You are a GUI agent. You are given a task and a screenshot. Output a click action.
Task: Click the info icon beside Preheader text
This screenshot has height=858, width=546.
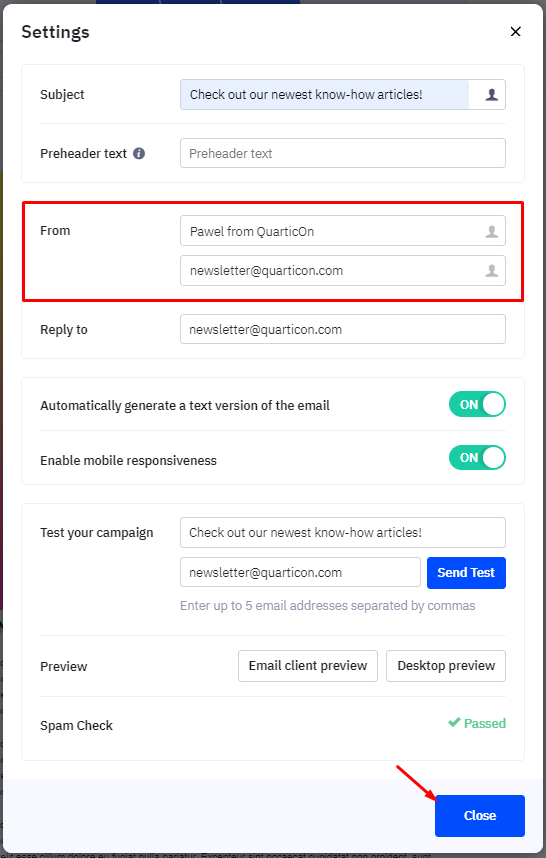click(139, 154)
